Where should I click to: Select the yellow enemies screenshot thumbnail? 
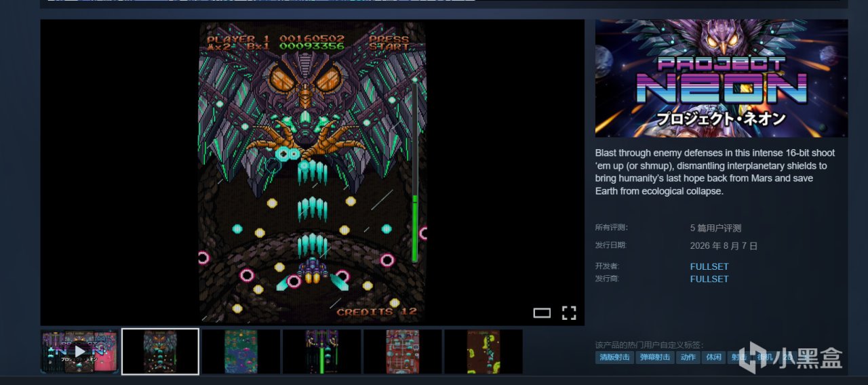pyautogui.click(x=483, y=351)
